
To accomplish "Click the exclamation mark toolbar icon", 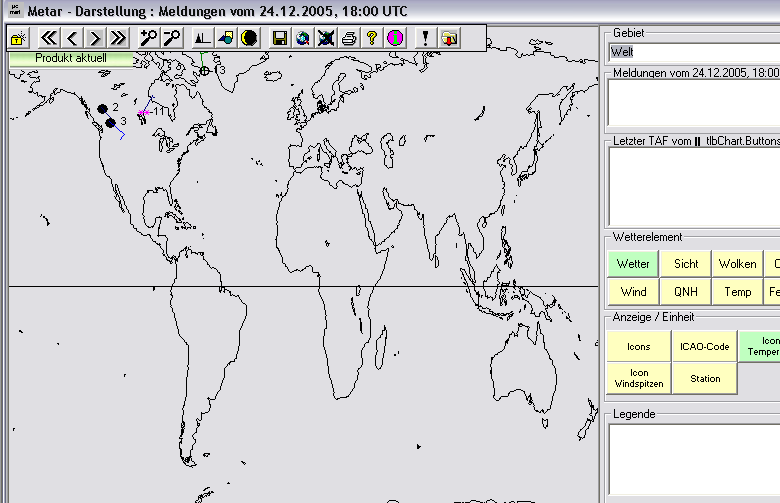I will click(425, 38).
